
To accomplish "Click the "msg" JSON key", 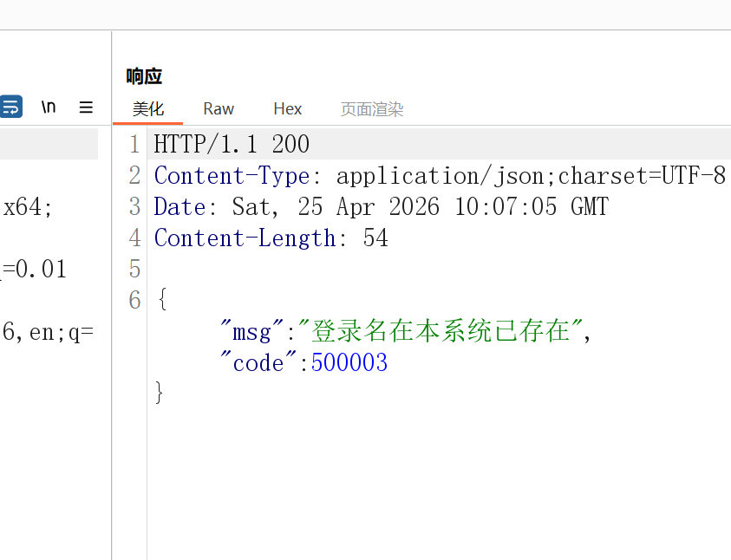I will [252, 332].
